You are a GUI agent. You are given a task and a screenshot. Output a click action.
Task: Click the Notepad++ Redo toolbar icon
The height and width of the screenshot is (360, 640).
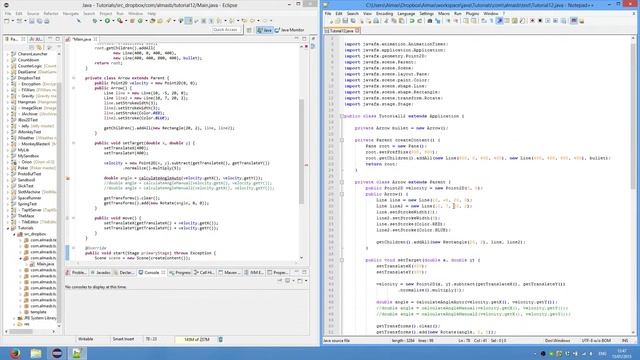(419, 21)
